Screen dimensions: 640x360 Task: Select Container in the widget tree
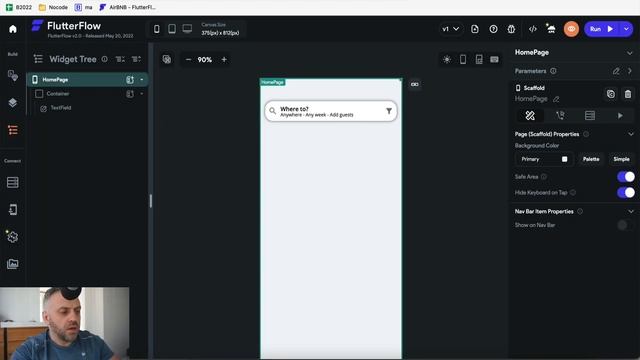[58, 93]
